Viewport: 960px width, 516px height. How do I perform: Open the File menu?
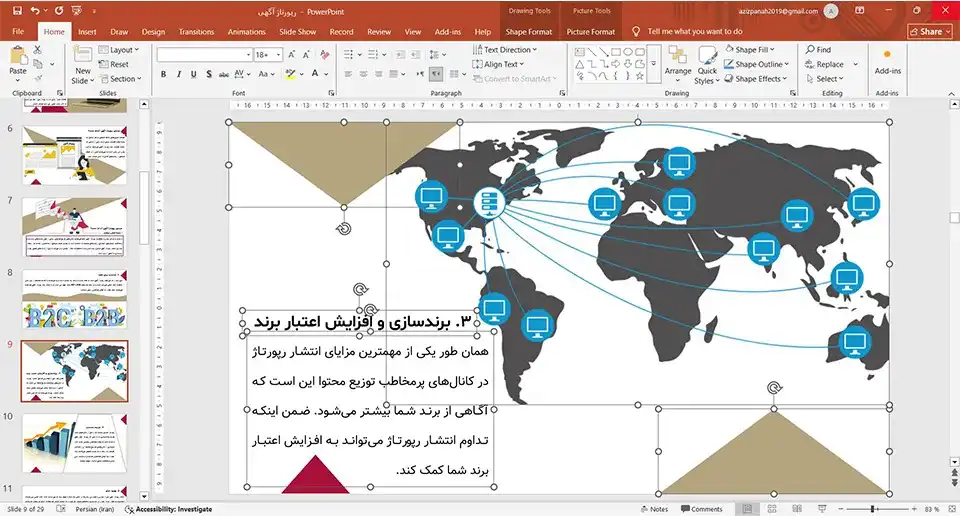[x=18, y=32]
